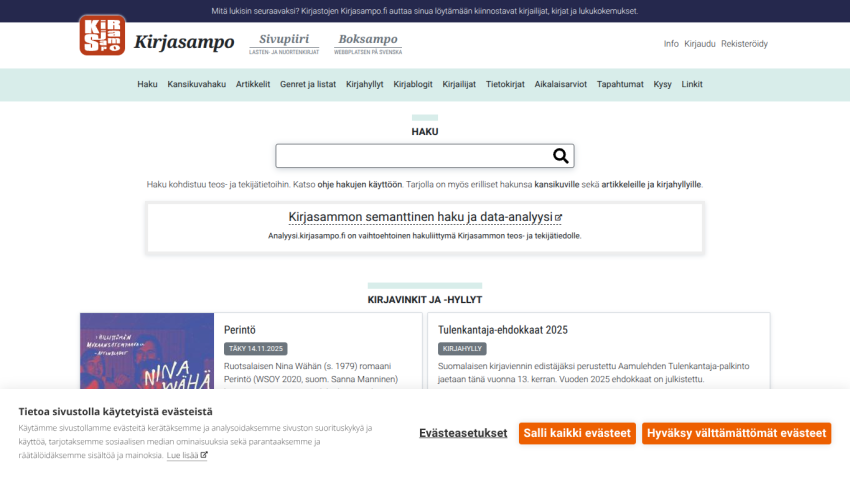850x478 pixels.
Task: Open the Kansikuvahaku menu item
Action: coord(197,84)
